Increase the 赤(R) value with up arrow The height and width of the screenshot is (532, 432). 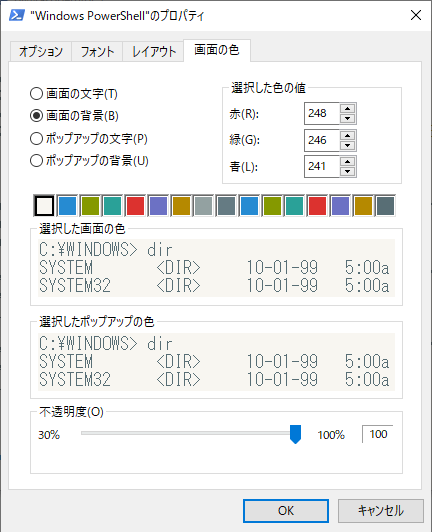[x=348, y=109]
